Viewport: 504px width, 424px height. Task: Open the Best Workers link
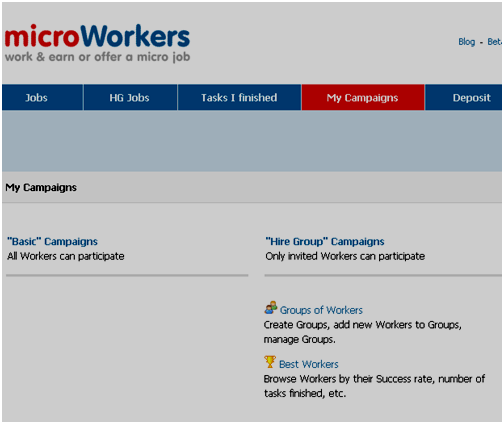click(309, 364)
